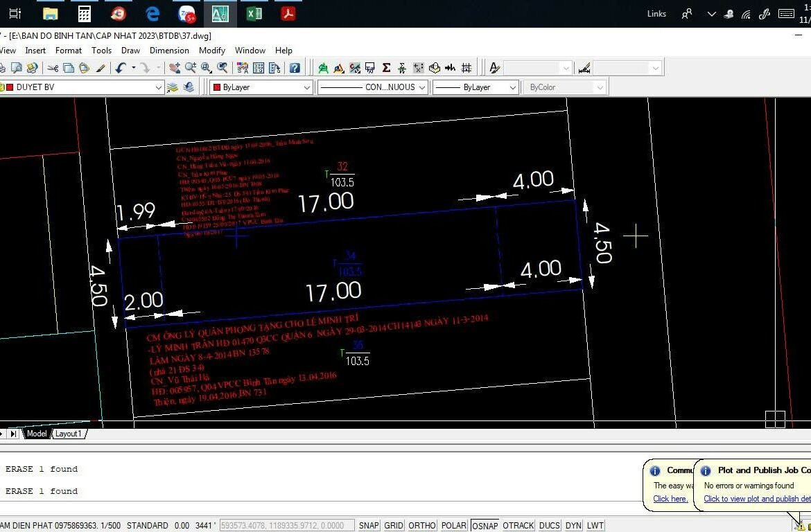The image size is (811, 532).
Task: Expand the DUYET BV layer dropdown
Action: 159,87
